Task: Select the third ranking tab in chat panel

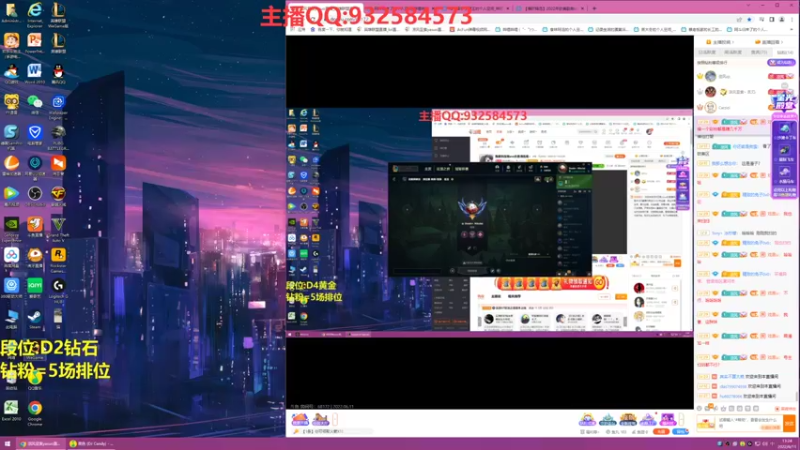Action: pos(759,52)
